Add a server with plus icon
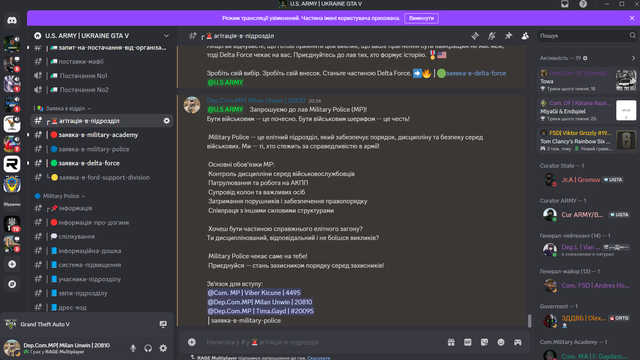Image resolution: width=640 pixels, height=360 pixels. (12, 264)
